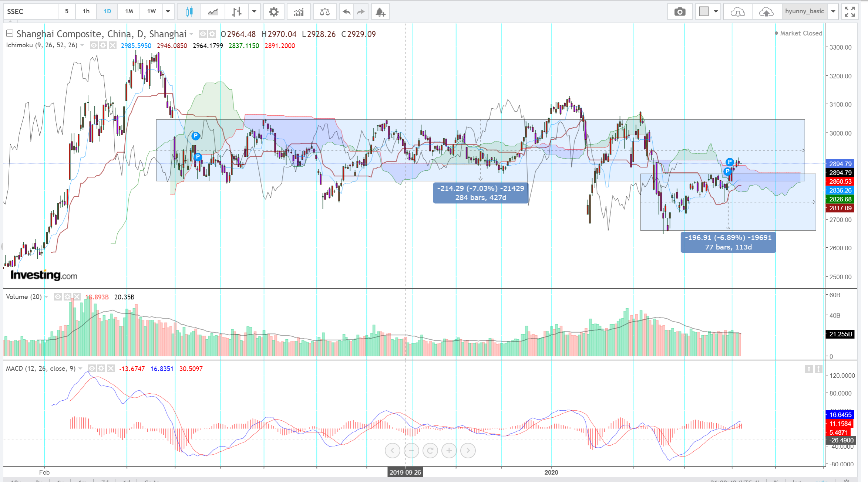Open chart style dropdown arrow
The height and width of the screenshot is (482, 868).
[254, 11]
